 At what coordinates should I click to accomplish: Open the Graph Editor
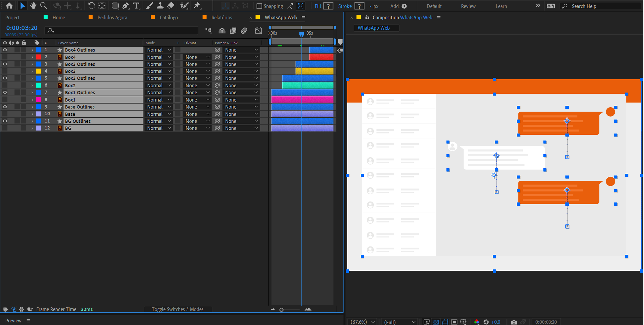(x=258, y=31)
